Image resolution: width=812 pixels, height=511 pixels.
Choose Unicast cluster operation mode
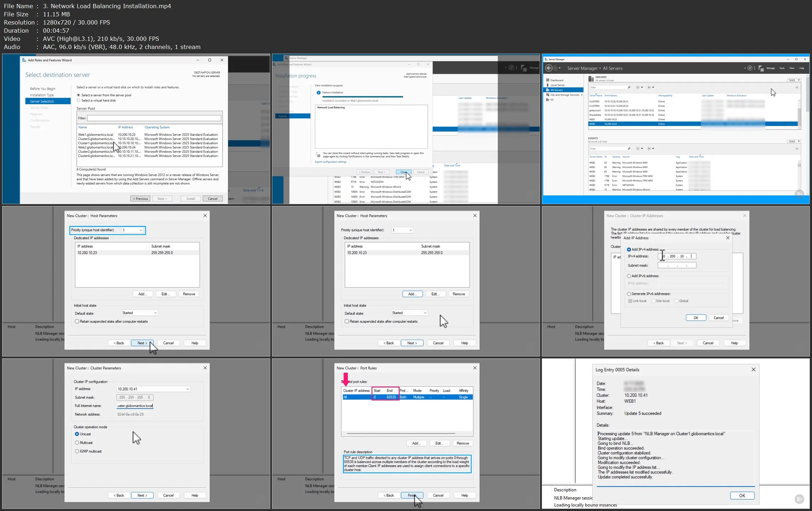[77, 434]
